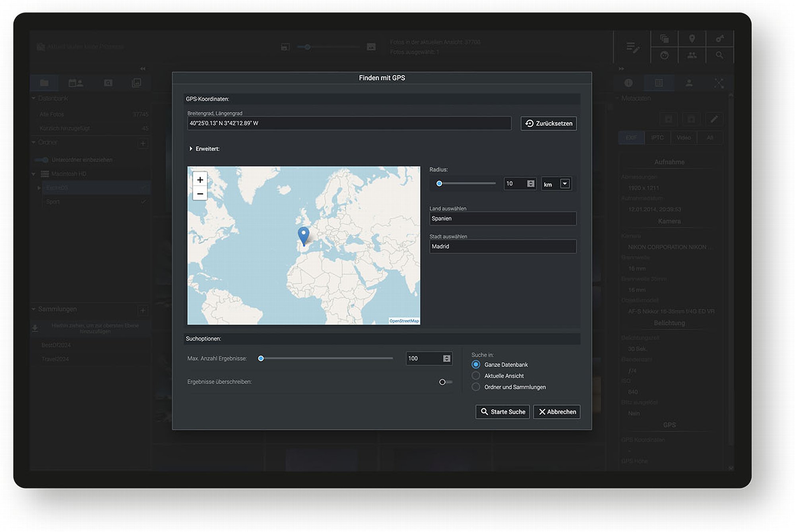Expand the highlighted folder under Macintosh HD
This screenshot has height=532, width=795.
coord(39,188)
